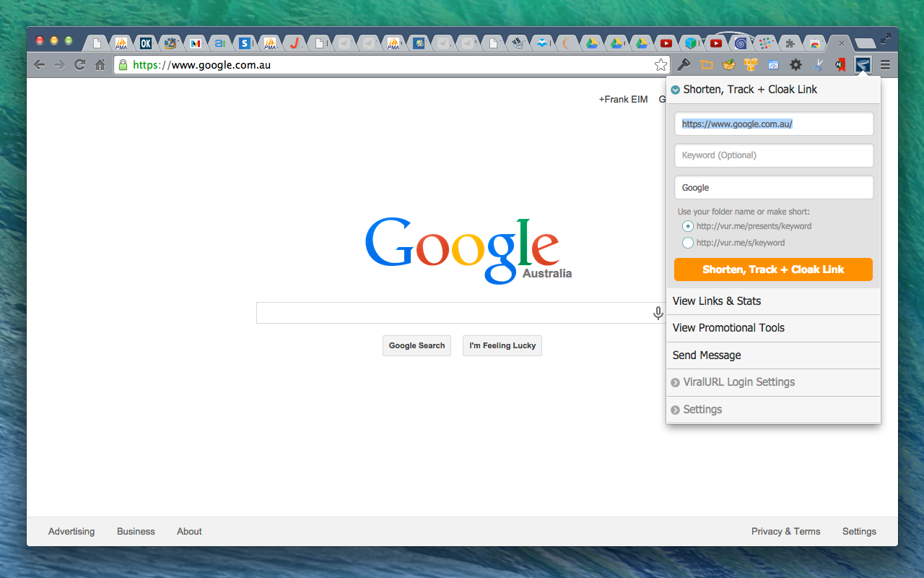Click the microphone icon in the search box
The image size is (924, 578).
(658, 312)
